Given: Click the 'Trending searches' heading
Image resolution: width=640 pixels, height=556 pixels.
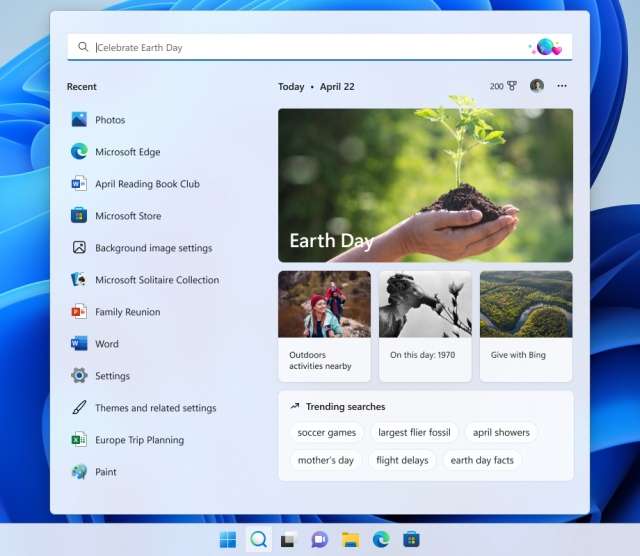Looking at the screenshot, I should (346, 407).
